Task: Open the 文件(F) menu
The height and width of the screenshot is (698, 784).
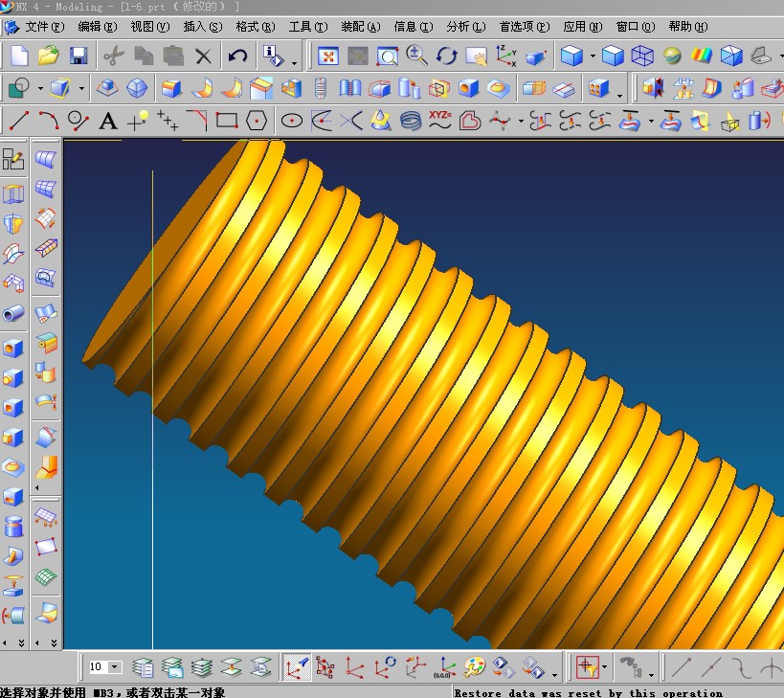Action: (x=45, y=27)
